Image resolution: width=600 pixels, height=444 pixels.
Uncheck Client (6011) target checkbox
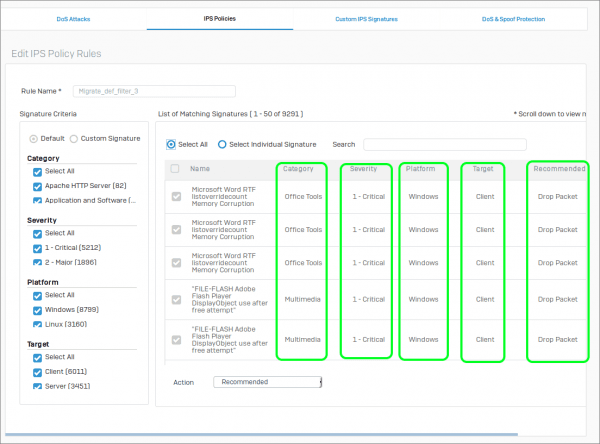coord(37,372)
